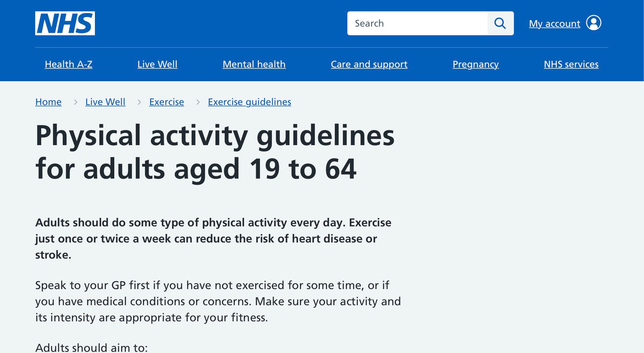644x353 pixels.
Task: Select Live Well in main navigation
Action: [157, 64]
